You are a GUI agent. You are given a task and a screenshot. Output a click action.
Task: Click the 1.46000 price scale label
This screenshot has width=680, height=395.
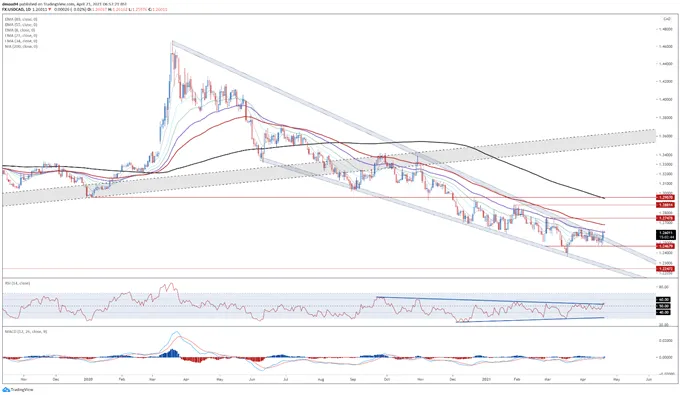tap(666, 46)
